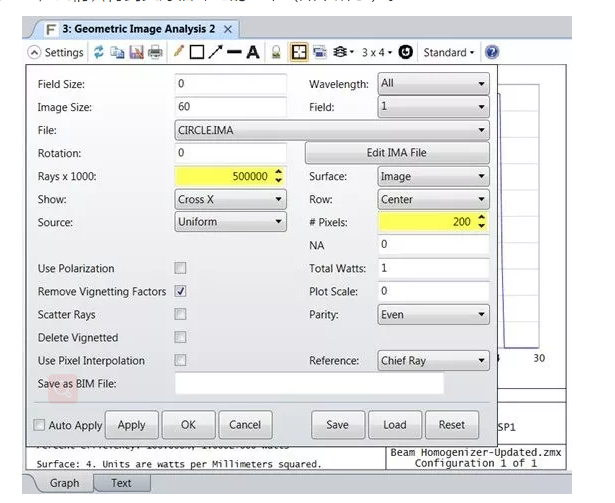Open the Wavelength dropdown
The height and width of the screenshot is (503, 615).
(433, 84)
